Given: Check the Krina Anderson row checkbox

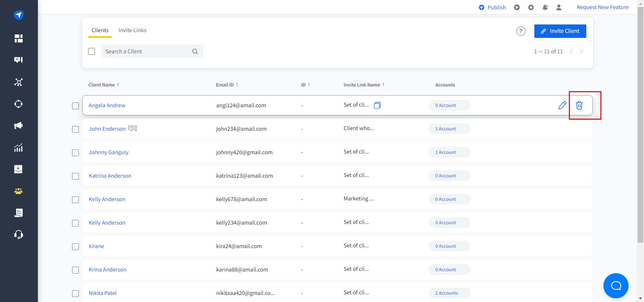Looking at the screenshot, I should (75, 270).
